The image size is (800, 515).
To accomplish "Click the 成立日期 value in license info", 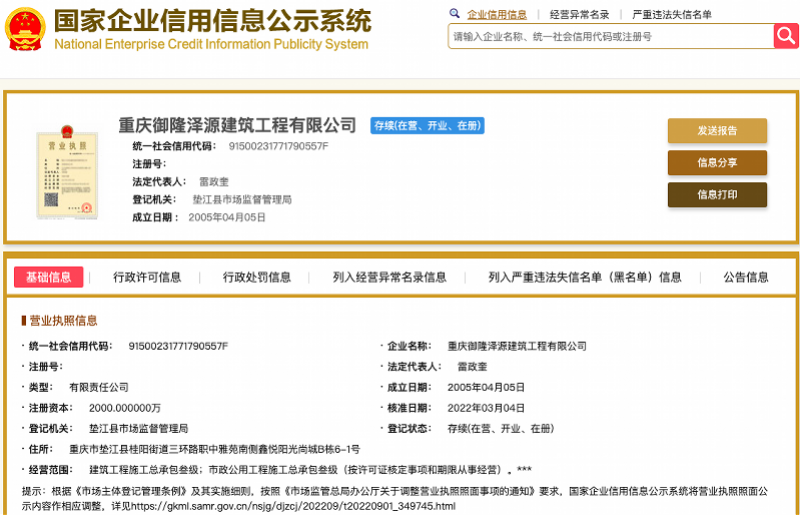I will coord(486,387).
